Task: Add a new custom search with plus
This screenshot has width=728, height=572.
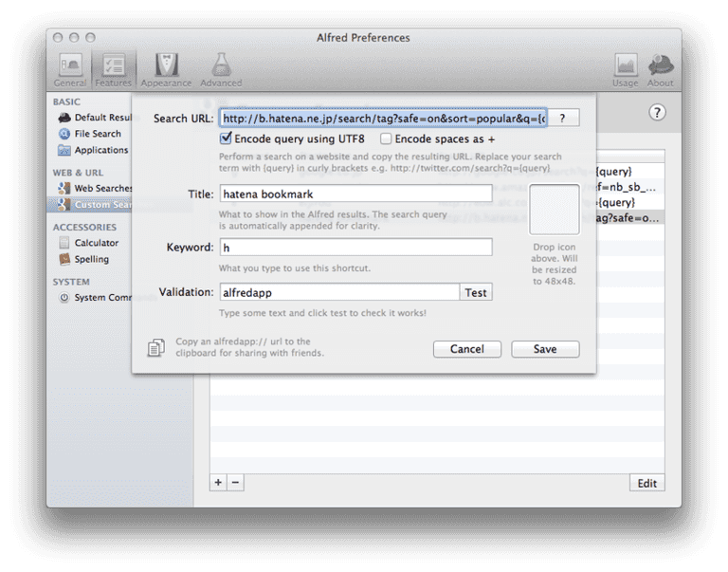Action: (x=218, y=482)
